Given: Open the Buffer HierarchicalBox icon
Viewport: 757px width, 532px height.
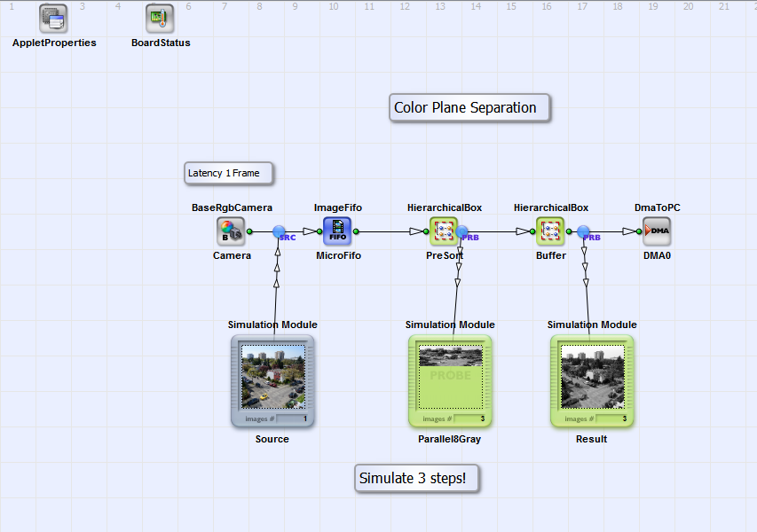Looking at the screenshot, I should point(550,231).
